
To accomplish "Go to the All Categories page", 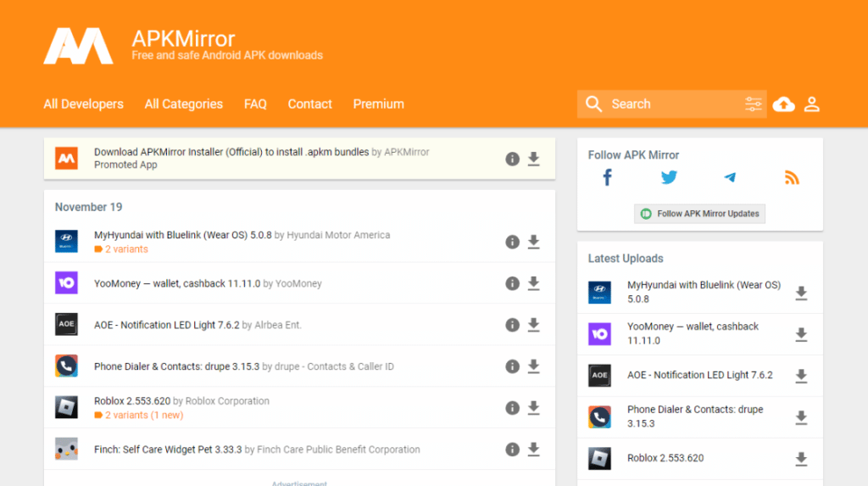I will click(183, 104).
